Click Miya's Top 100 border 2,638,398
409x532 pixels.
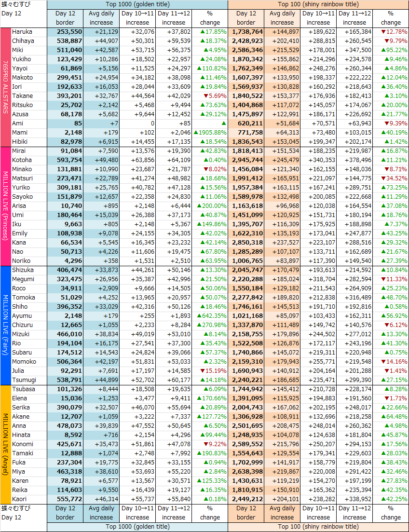click(x=246, y=472)
